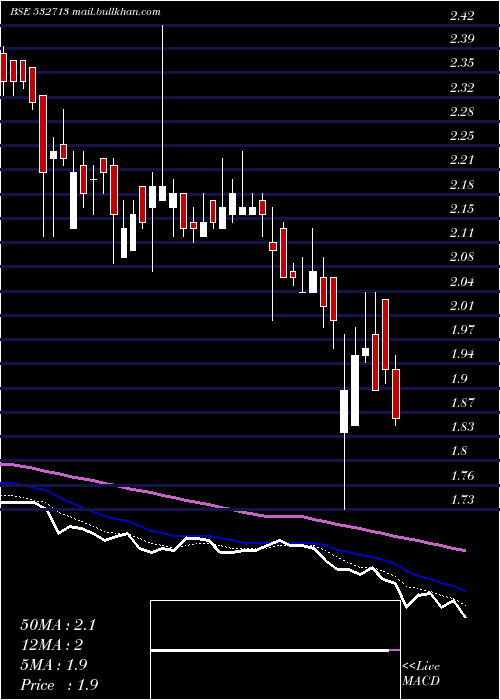Click the MACD indicator box

[275, 650]
